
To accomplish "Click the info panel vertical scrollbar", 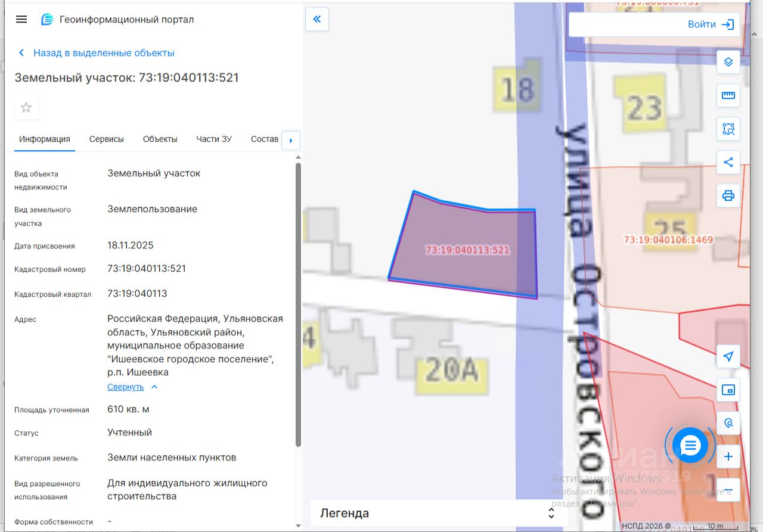I will click(x=298, y=304).
